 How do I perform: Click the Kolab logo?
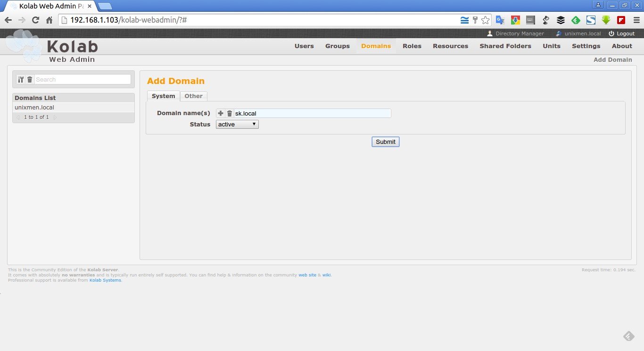[52, 46]
